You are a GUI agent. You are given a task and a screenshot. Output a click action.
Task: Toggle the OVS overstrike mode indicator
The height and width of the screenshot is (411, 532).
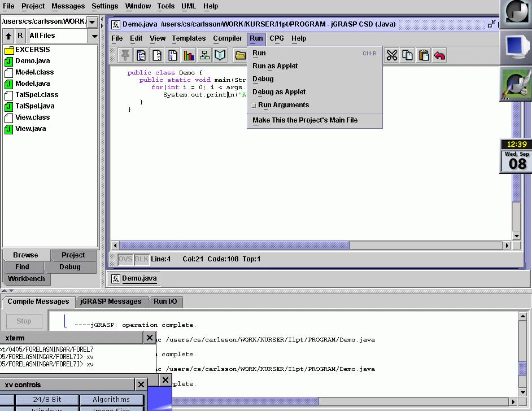(125, 259)
